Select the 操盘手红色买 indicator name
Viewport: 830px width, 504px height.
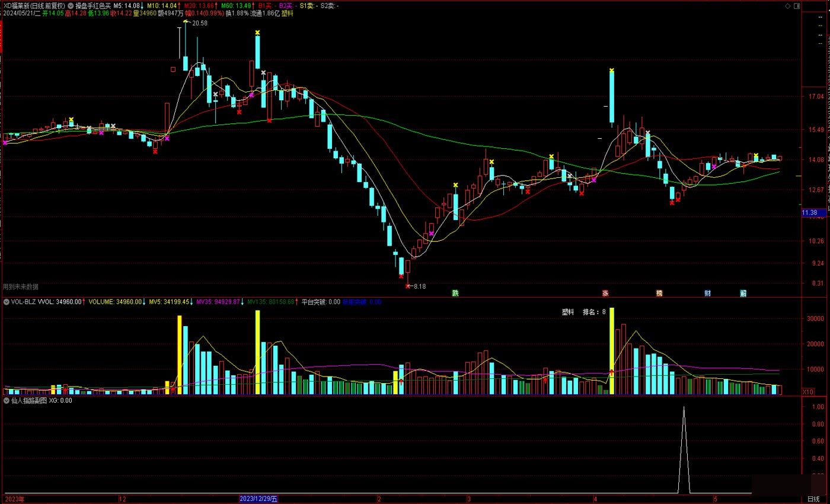point(93,6)
